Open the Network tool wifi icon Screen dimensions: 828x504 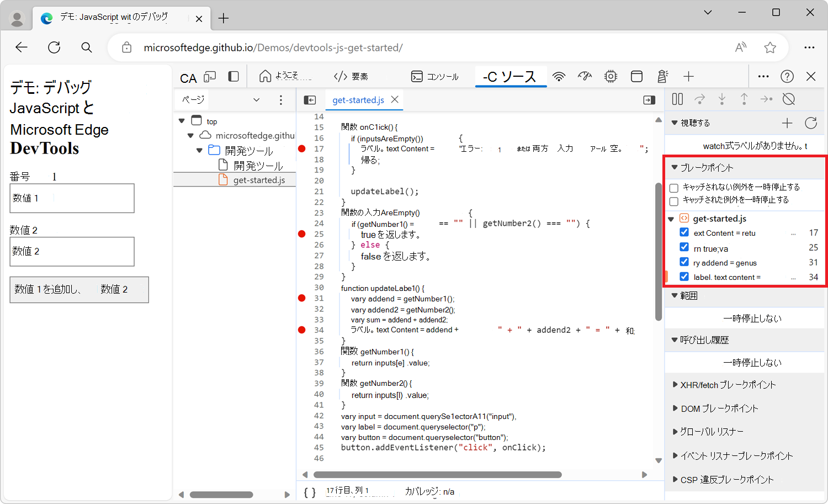559,77
